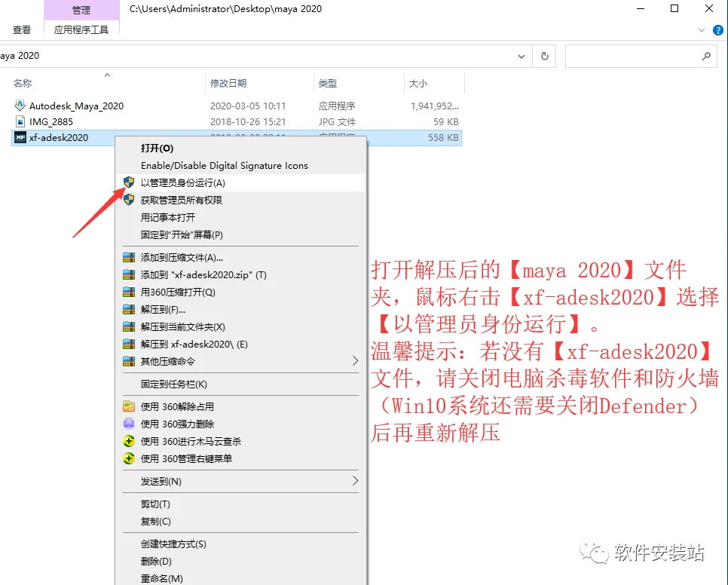Click the refresh button by address bar
The height and width of the screenshot is (585, 728).
coord(545,57)
